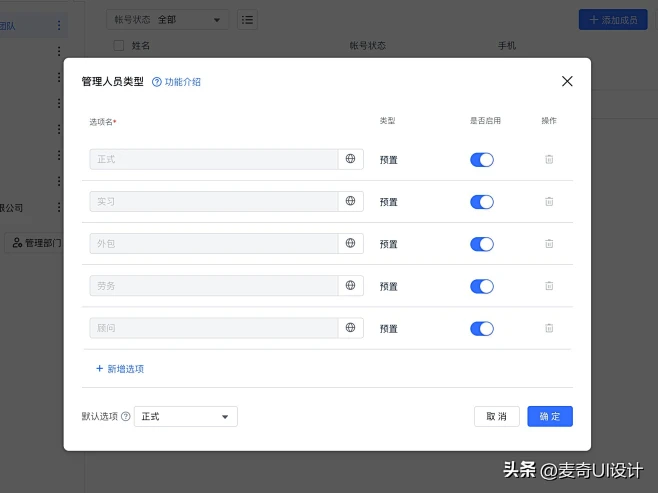Click the trash icon for 外包
Viewport: 658px width, 493px height.
549,243
